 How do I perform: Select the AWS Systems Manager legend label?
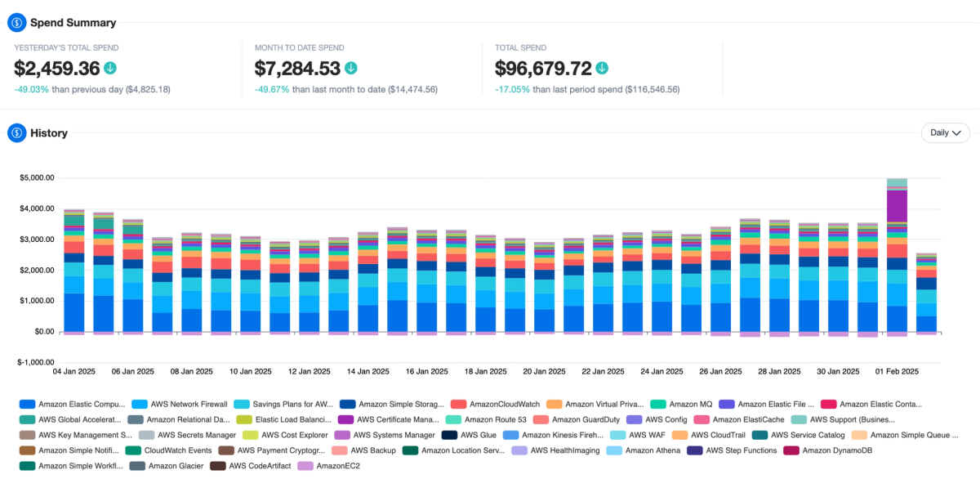point(395,435)
